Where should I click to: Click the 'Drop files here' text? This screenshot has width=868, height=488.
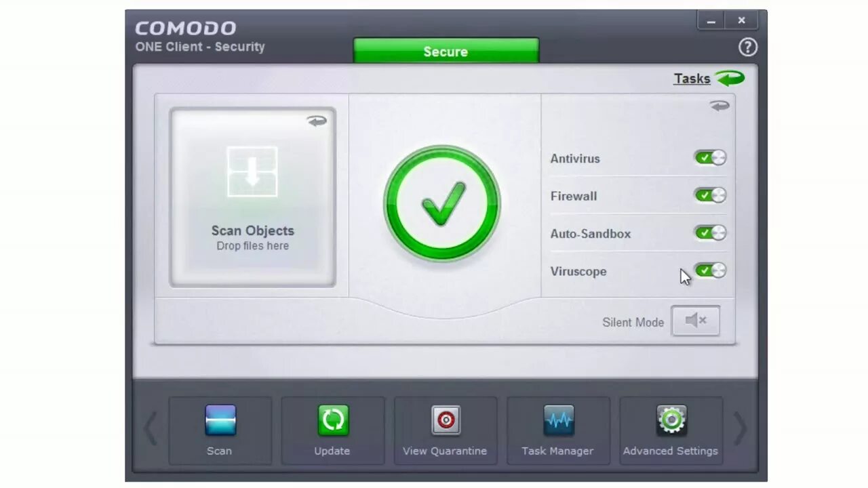[253, 246]
